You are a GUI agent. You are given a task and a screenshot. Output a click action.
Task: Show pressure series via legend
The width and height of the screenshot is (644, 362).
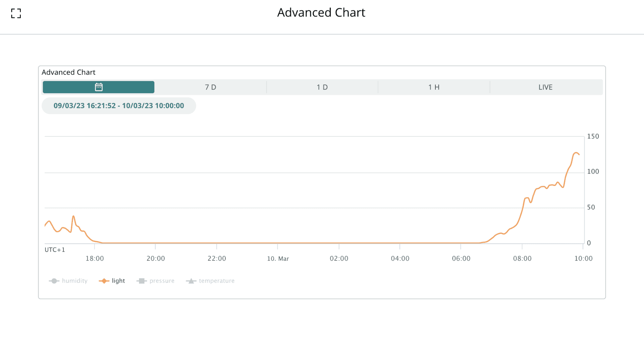[x=162, y=281]
